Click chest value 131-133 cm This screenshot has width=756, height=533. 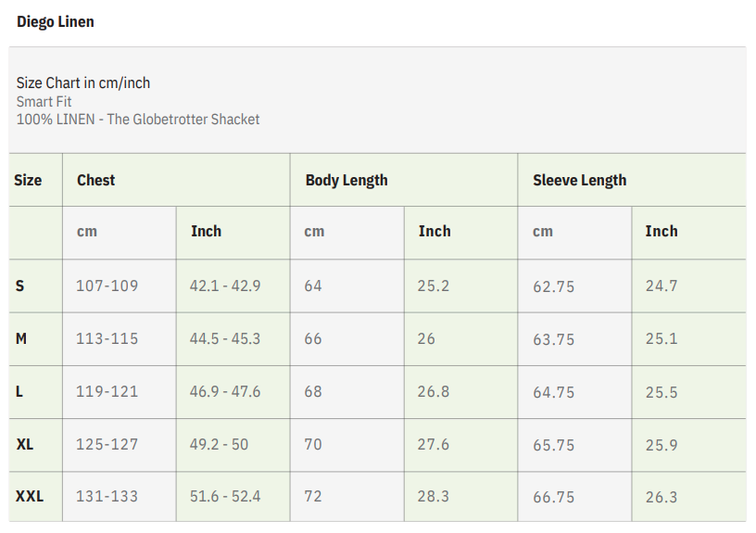point(107,496)
